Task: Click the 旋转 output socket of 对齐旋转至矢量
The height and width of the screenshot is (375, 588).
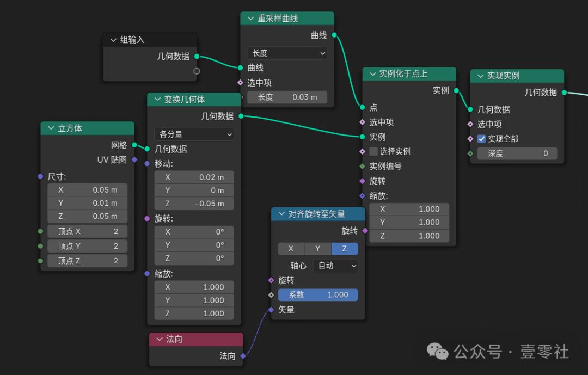Action: pos(364,231)
